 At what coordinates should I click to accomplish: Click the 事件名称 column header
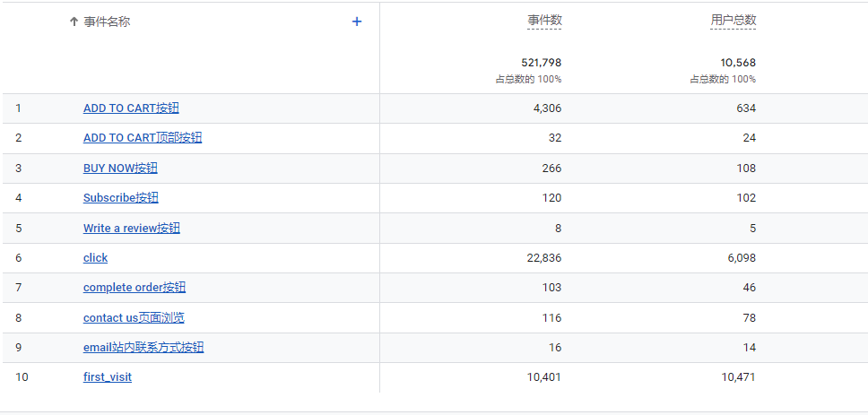(x=107, y=22)
